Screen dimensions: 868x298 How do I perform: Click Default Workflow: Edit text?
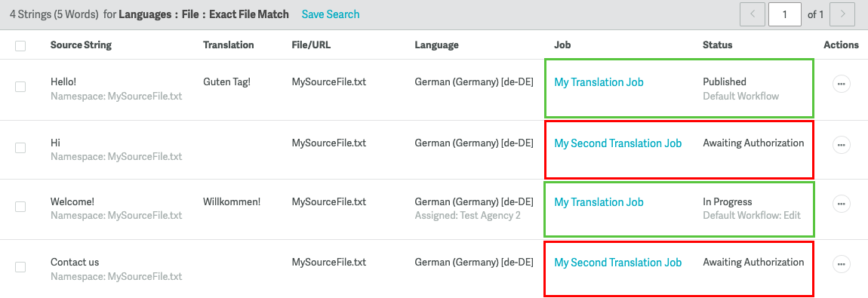(x=752, y=216)
